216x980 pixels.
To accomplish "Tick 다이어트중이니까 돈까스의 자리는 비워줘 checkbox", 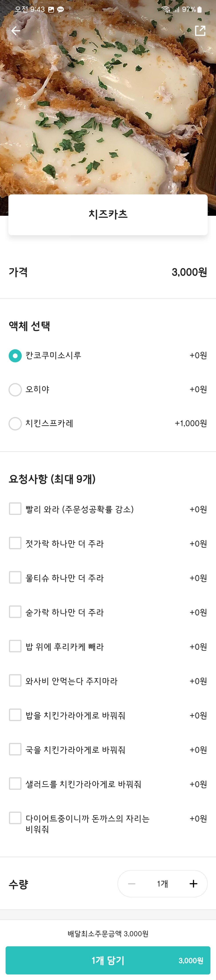I will (15, 818).
